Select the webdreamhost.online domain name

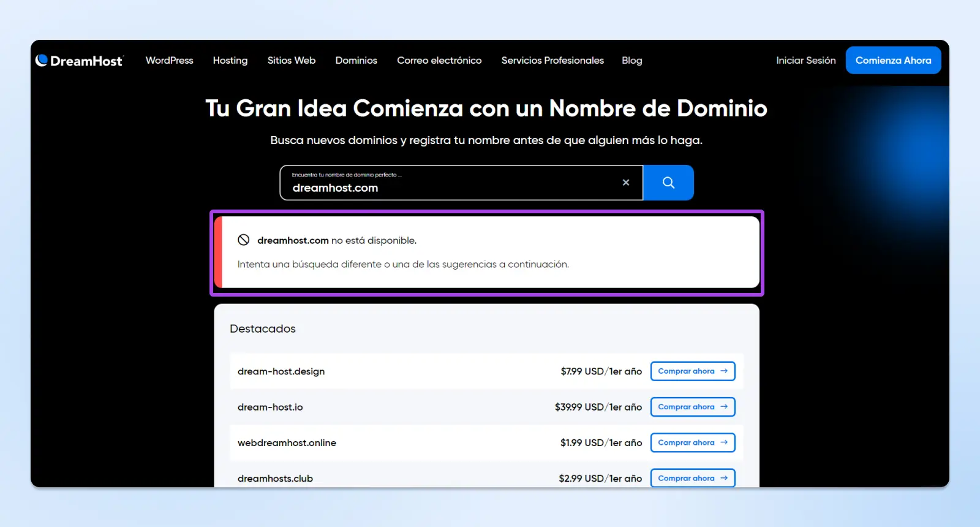pos(287,442)
